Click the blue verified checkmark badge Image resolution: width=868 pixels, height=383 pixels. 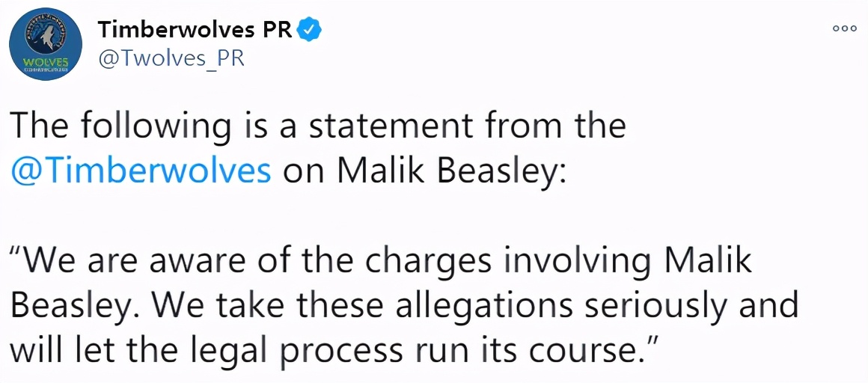coord(311,29)
